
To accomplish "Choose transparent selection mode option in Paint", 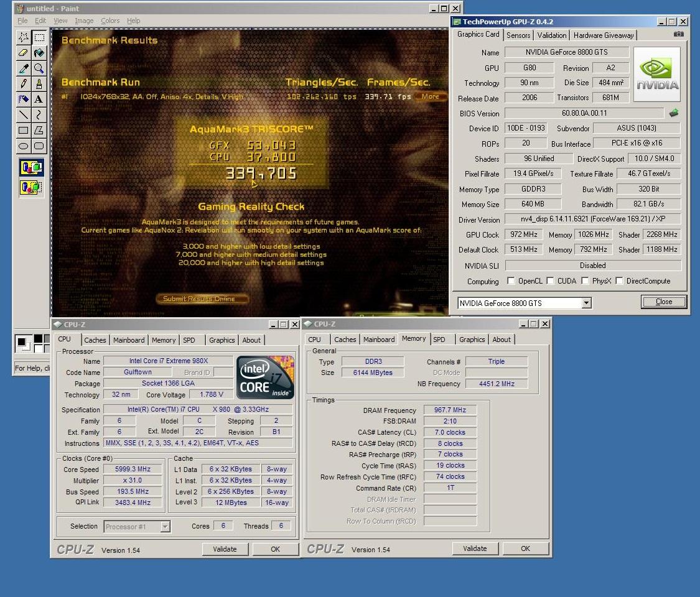I will [31, 187].
